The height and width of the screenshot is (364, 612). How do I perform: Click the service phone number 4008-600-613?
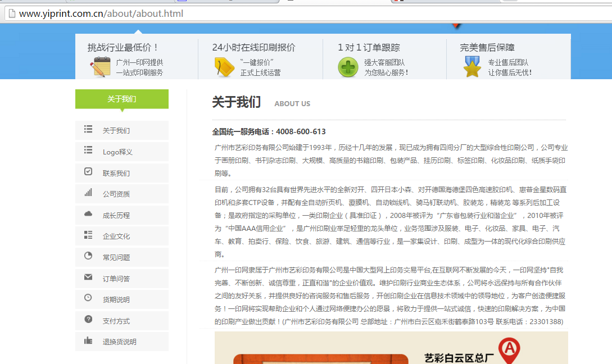point(301,132)
